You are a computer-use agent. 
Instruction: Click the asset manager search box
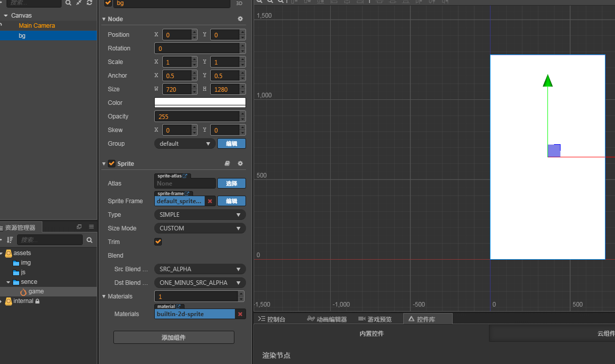click(x=49, y=240)
